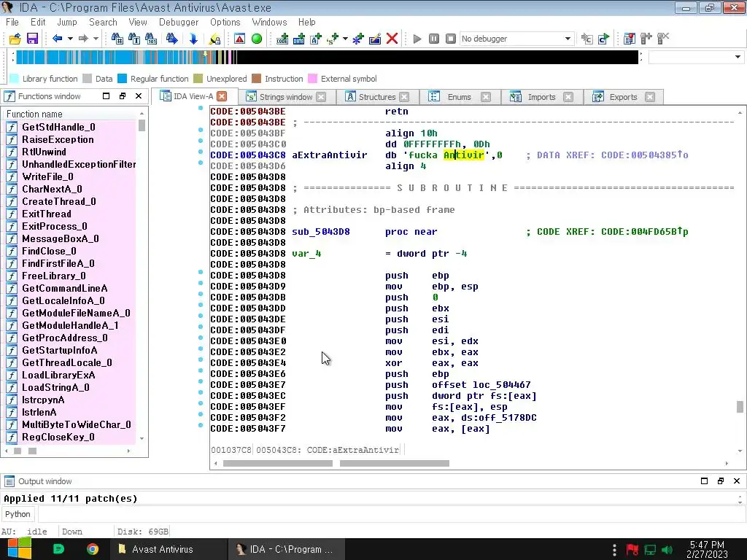Close the IDA View-A tab
This screenshot has height=560, width=747.
[x=222, y=96]
